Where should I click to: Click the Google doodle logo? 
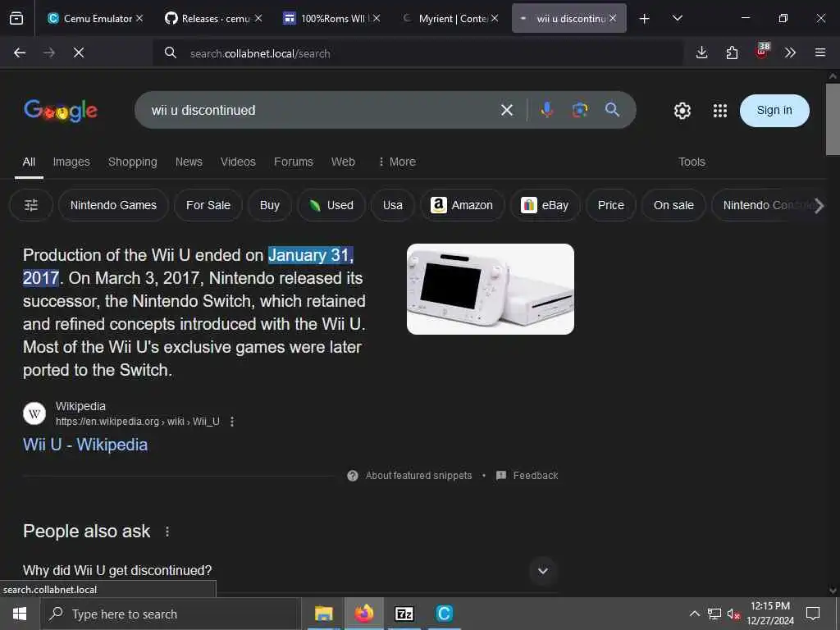[61, 111]
